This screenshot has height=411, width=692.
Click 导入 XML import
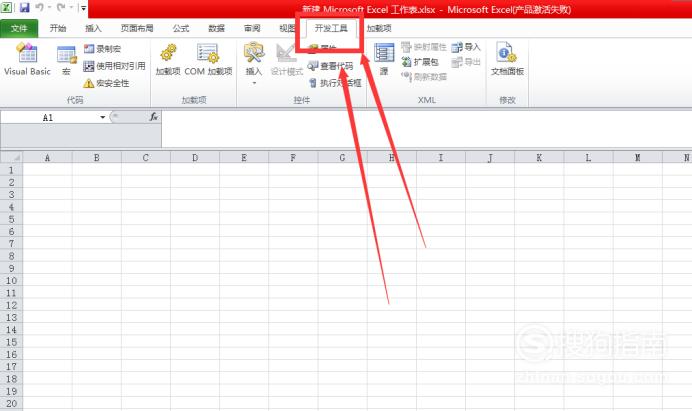tap(466, 47)
